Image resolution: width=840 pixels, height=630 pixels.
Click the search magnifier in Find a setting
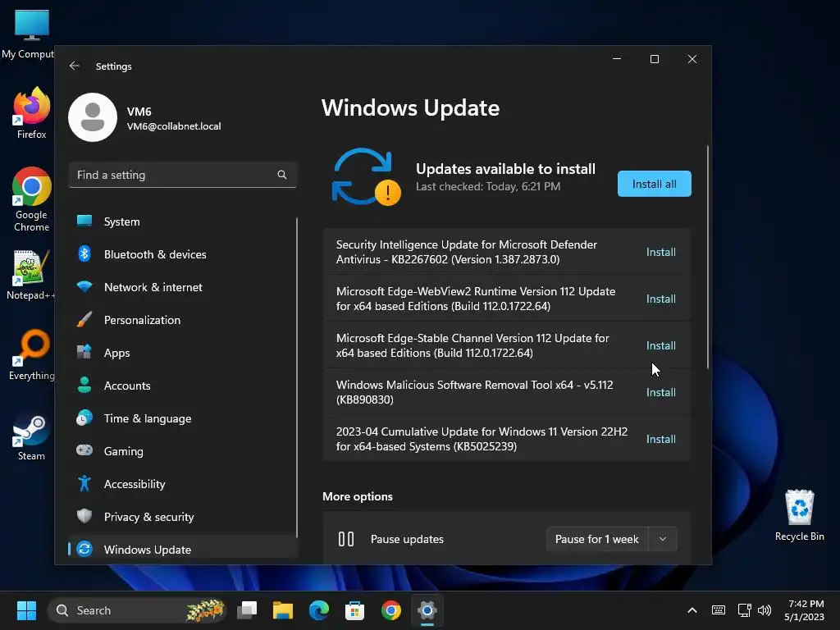(x=282, y=175)
